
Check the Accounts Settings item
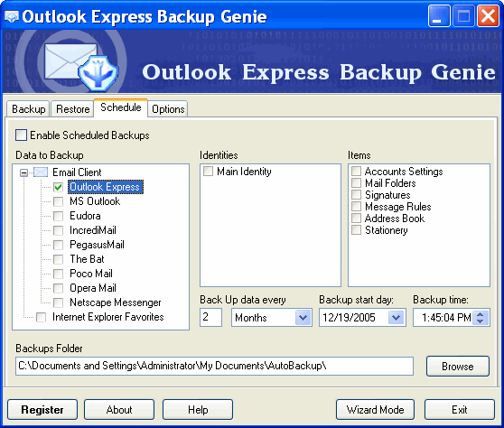(356, 171)
